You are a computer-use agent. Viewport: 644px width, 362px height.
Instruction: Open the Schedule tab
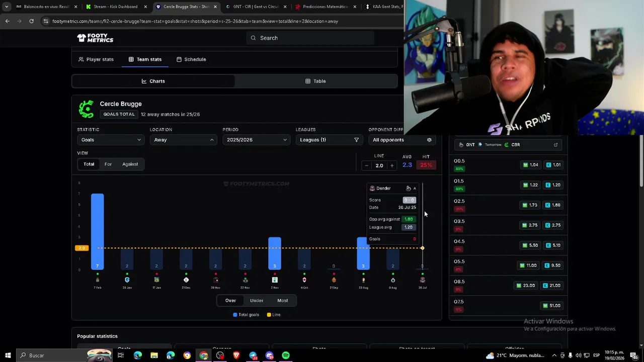click(x=191, y=59)
